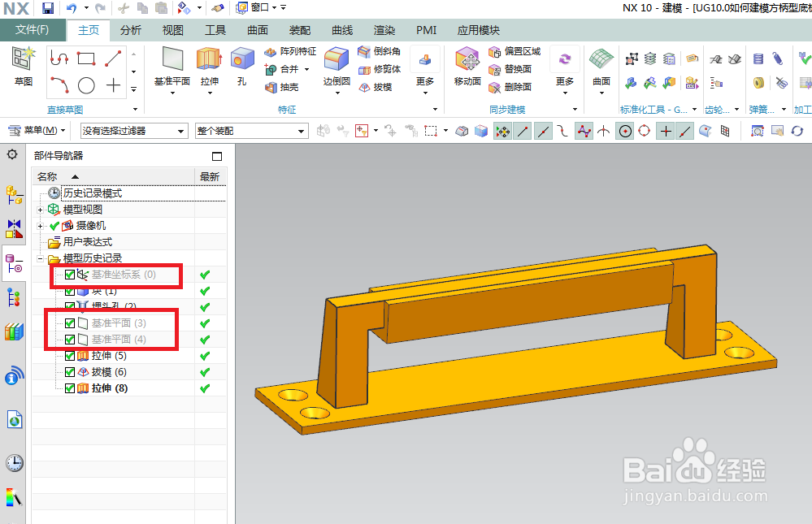Open the Sketch (草图) tool

point(24,67)
